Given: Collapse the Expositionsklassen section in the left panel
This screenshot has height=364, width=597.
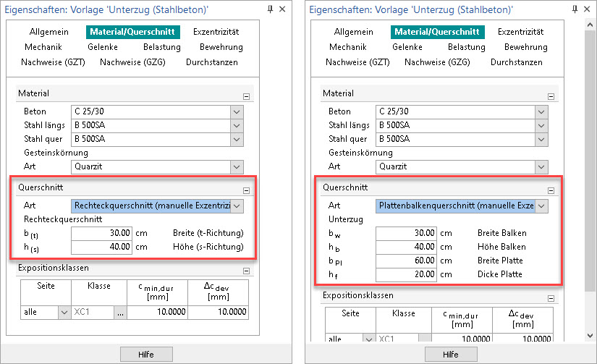Looking at the screenshot, I should [x=246, y=271].
